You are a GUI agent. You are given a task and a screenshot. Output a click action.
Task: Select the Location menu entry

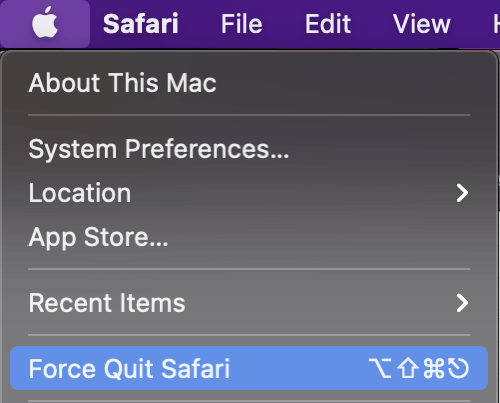pyautogui.click(x=80, y=193)
